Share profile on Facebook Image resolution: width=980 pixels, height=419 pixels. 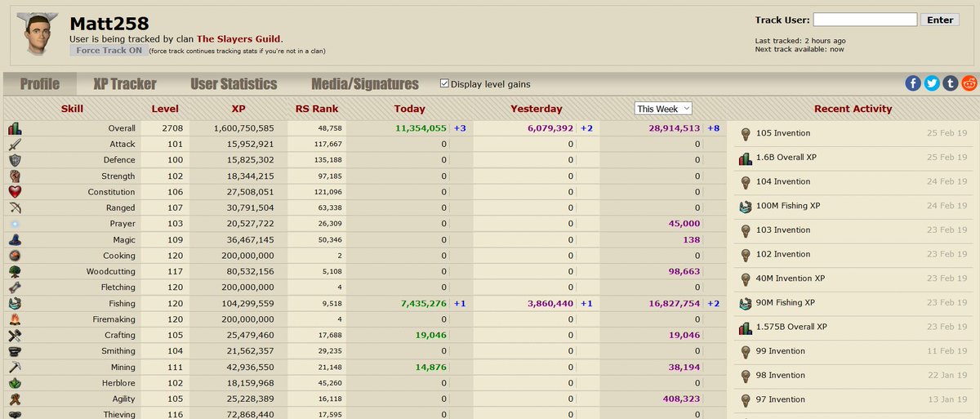coord(913,82)
